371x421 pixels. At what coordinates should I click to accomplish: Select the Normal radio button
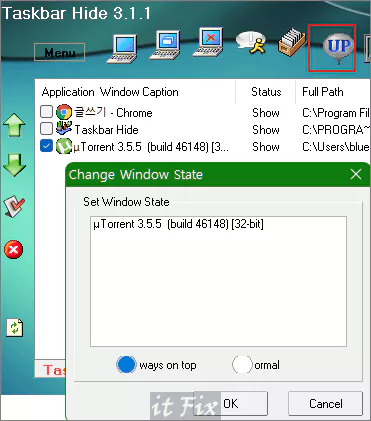242,365
